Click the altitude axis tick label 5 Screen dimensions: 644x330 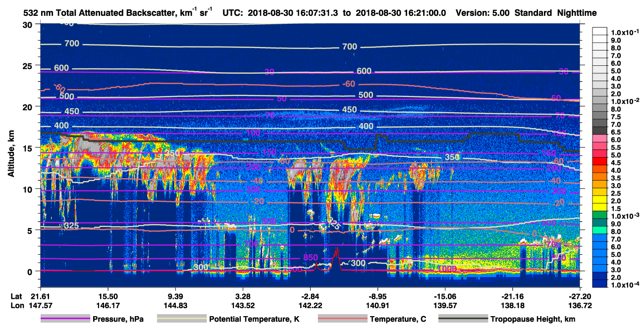pos(31,230)
